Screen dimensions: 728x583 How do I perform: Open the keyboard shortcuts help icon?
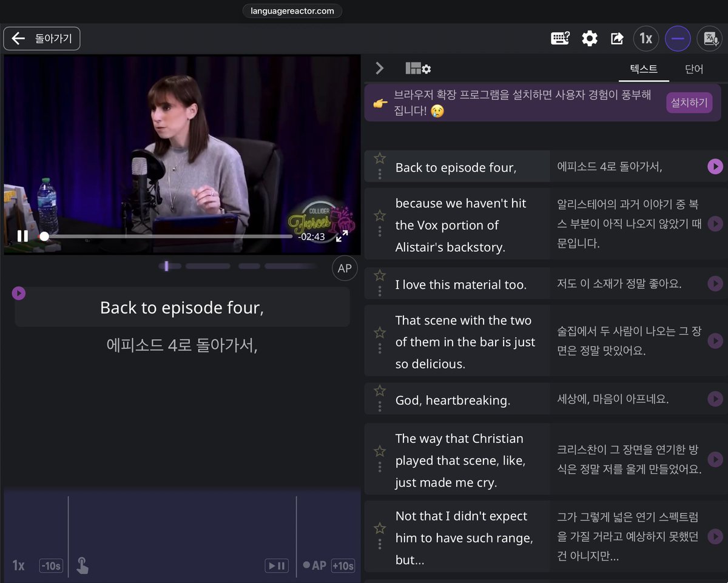(x=560, y=38)
